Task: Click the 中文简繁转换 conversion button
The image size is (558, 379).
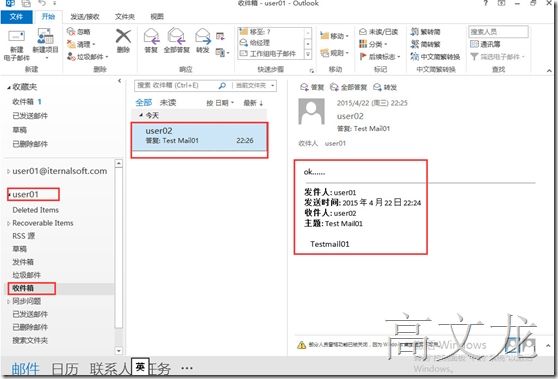Action: [x=435, y=57]
